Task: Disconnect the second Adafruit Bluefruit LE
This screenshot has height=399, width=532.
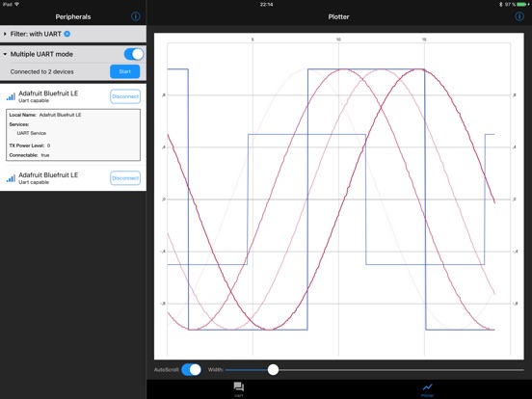Action: 125,178
